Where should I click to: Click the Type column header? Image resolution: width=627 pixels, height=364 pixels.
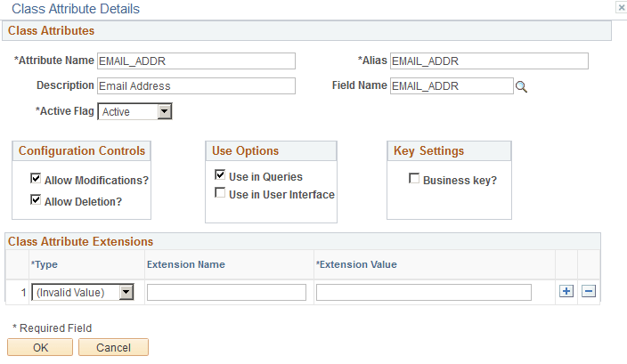(x=45, y=264)
